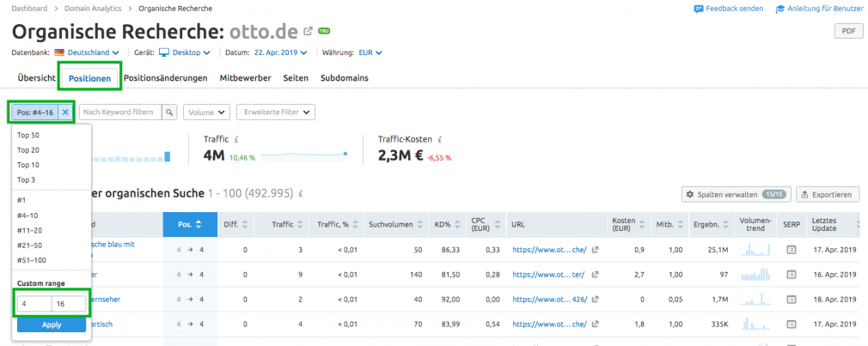The image size is (868, 346).
Task: Click gear icon in Spalten verwalten
Action: tap(690, 195)
